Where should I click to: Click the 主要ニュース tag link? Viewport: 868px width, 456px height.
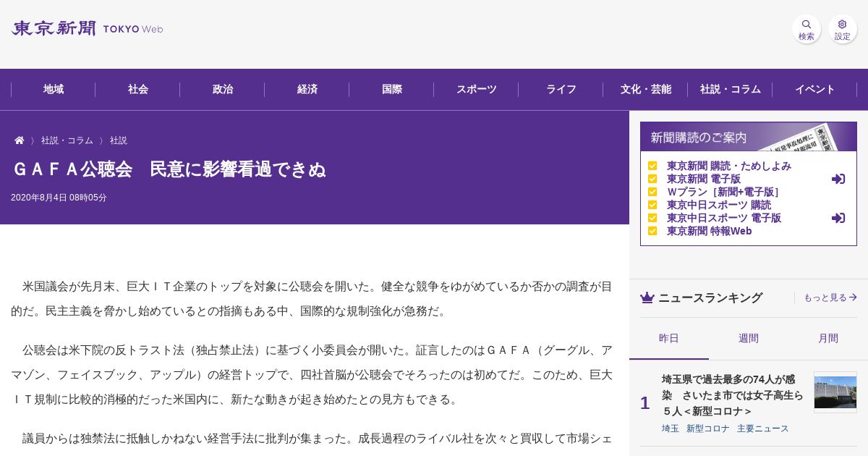coord(763,428)
